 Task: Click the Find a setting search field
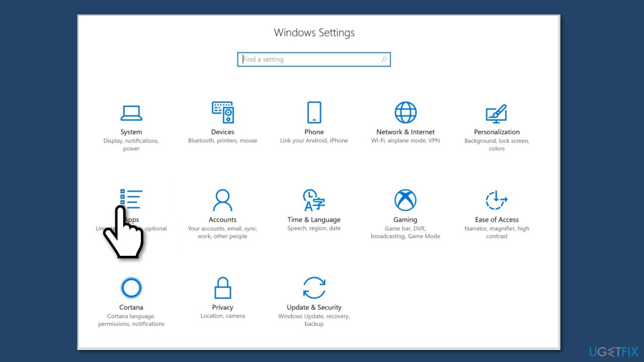pos(302,59)
